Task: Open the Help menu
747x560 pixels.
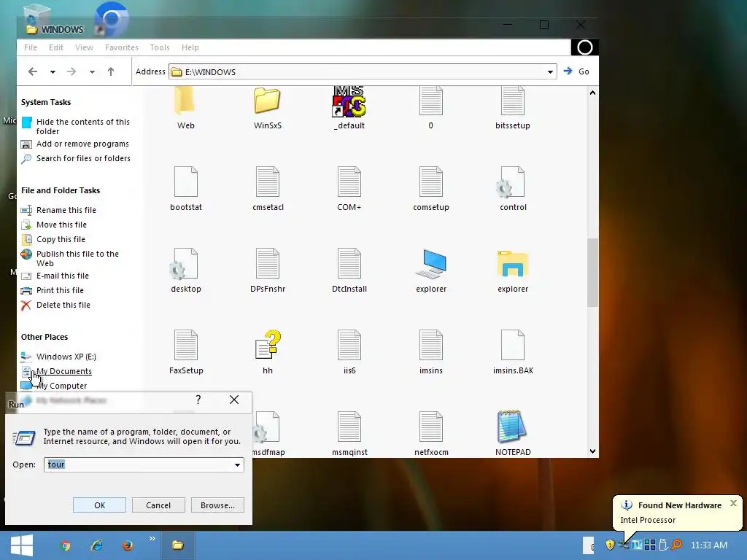Action: (190, 47)
